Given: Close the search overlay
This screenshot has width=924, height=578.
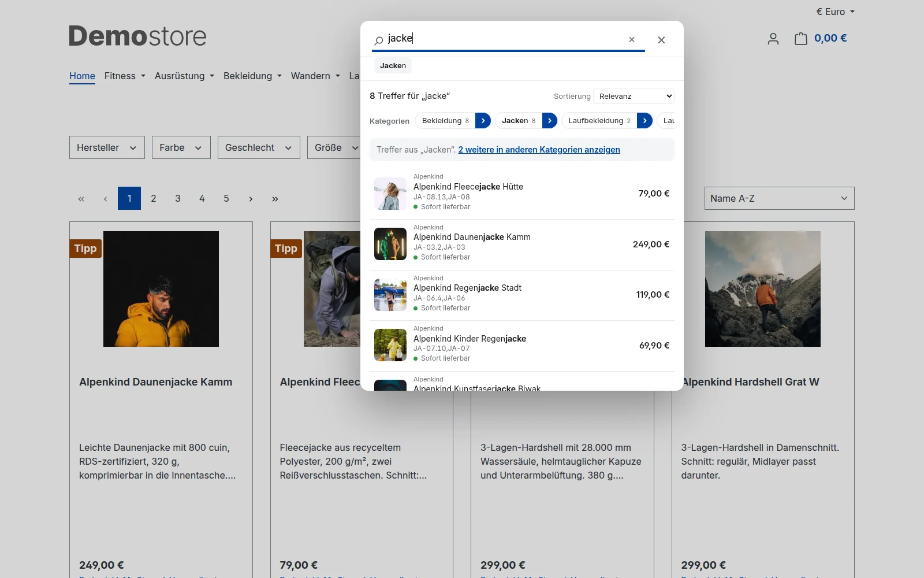Looking at the screenshot, I should pyautogui.click(x=661, y=40).
